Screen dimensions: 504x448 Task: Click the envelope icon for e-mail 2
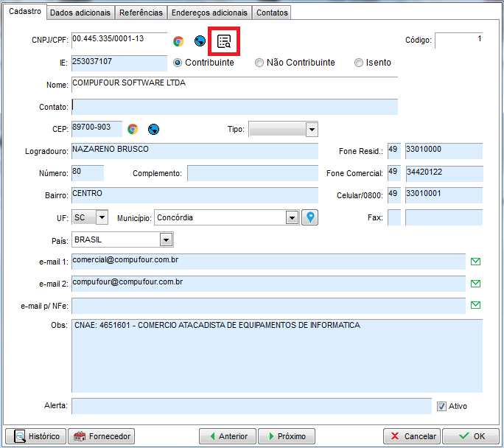[475, 284]
